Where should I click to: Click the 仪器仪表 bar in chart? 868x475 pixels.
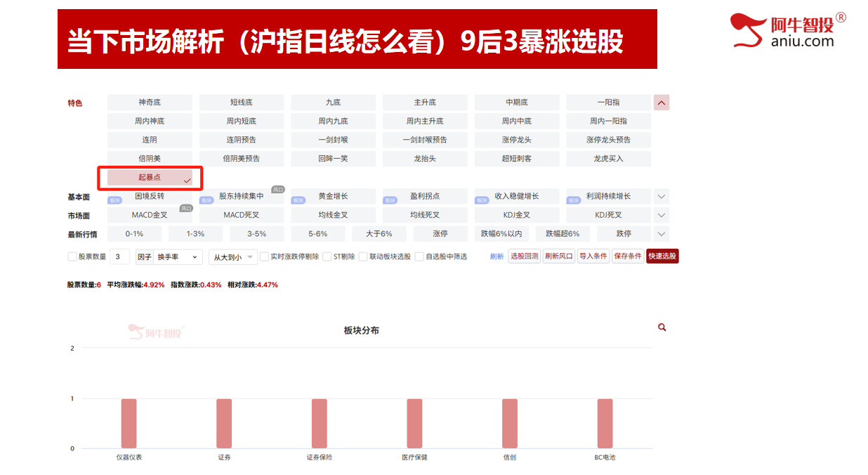coord(129,424)
